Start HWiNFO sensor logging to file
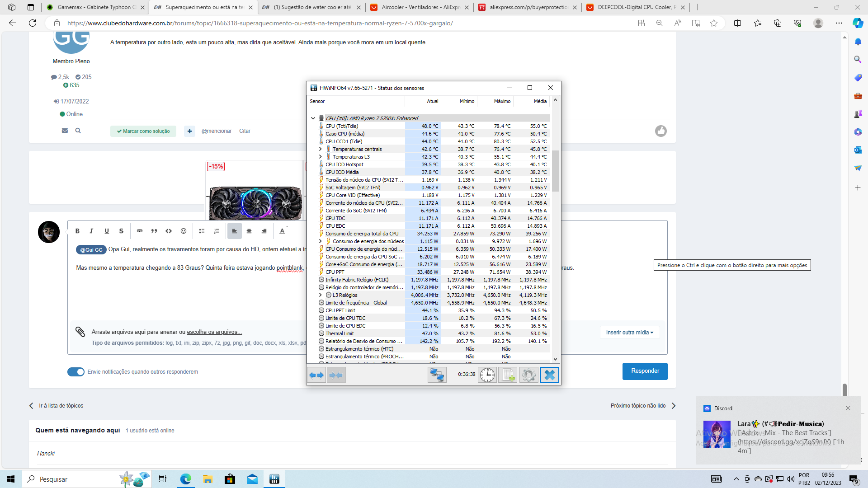Viewport: 868px width, 488px height. 508,375
